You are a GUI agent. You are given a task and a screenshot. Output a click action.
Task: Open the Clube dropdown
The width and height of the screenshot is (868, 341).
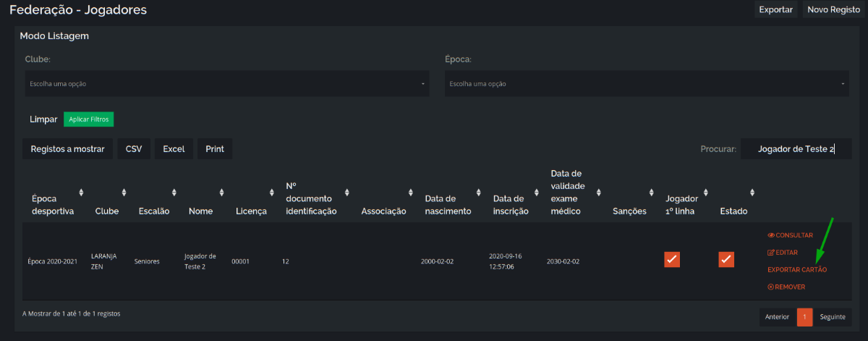point(227,83)
